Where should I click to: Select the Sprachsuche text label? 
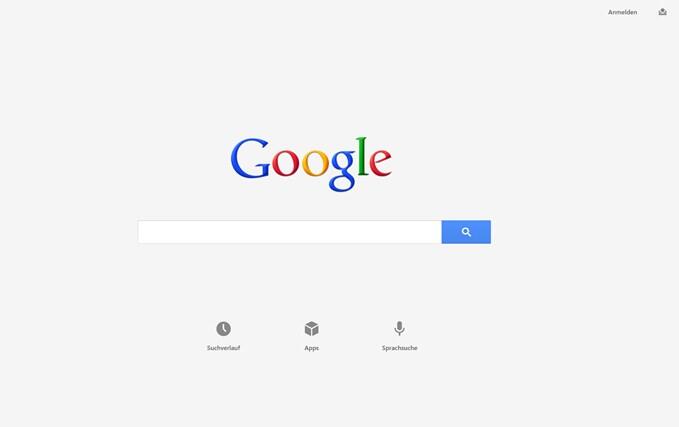399,348
